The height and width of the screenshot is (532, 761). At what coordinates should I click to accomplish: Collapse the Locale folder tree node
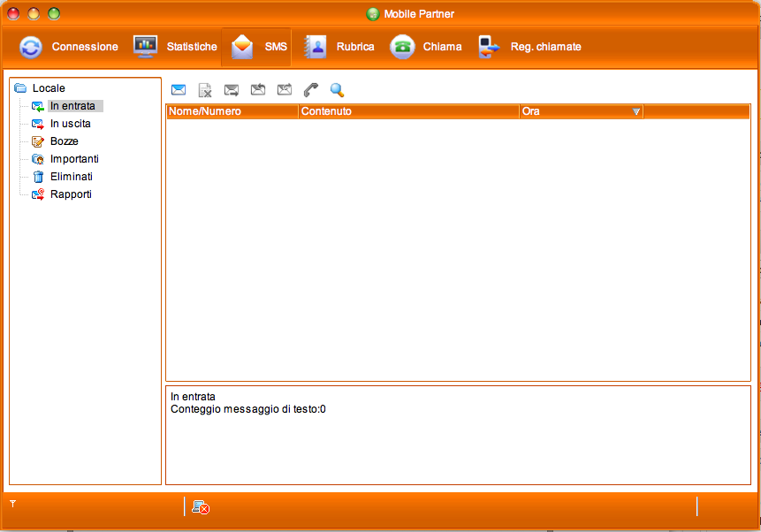pyautogui.click(x=20, y=88)
